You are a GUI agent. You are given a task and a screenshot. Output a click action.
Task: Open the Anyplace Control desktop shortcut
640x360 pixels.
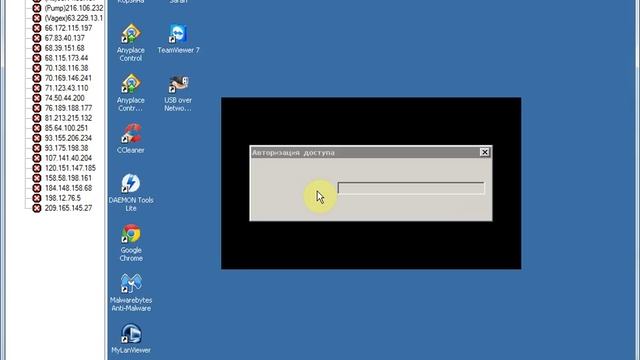(131, 43)
